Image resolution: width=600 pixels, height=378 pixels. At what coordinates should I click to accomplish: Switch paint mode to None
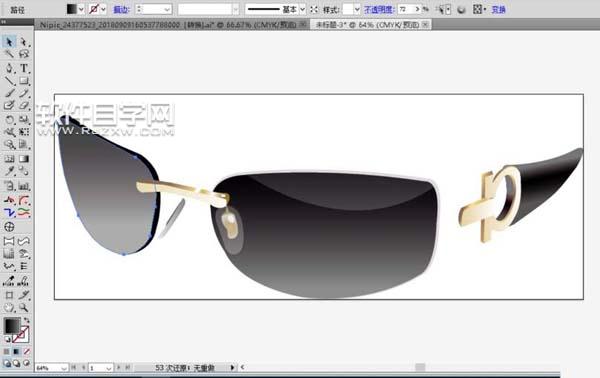coord(26,351)
